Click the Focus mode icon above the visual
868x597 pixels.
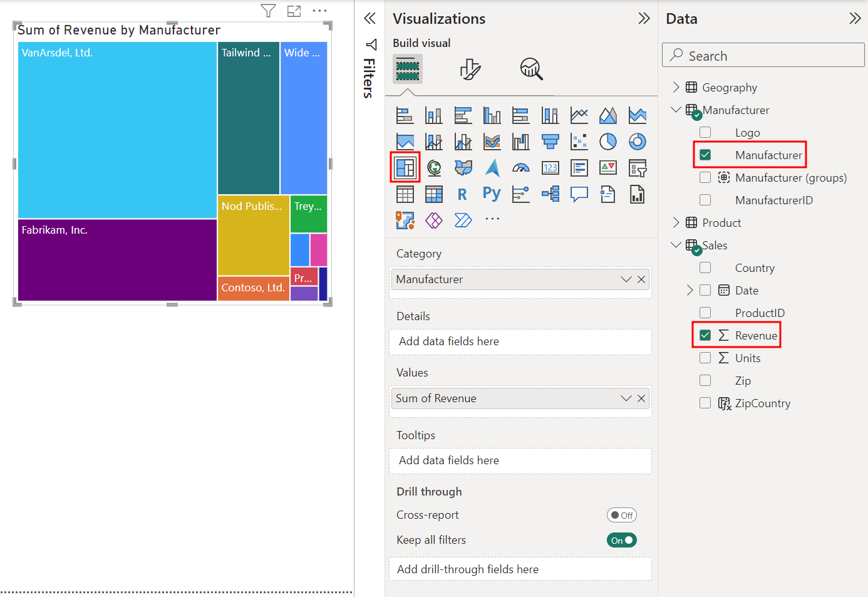point(294,11)
